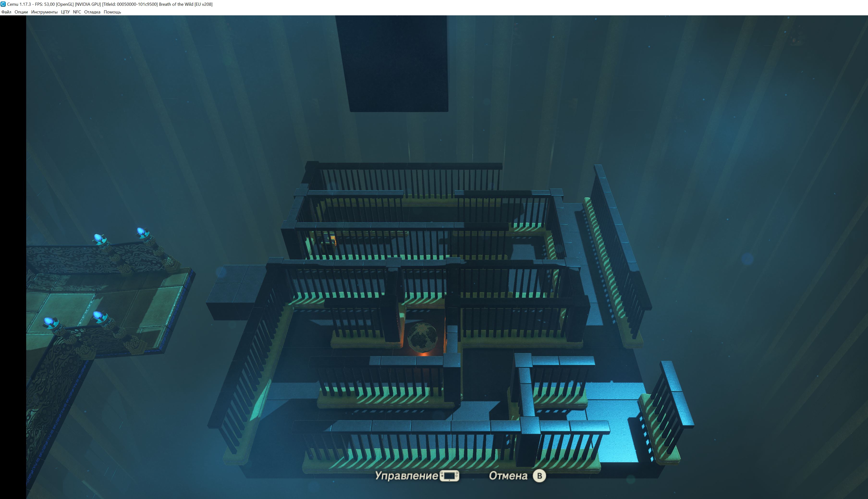Click the Управление control label
The width and height of the screenshot is (868, 499).
[x=406, y=476]
